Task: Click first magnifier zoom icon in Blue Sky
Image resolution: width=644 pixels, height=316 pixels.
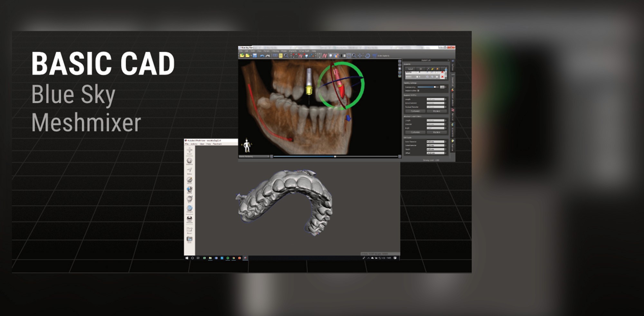Action: pos(286,55)
